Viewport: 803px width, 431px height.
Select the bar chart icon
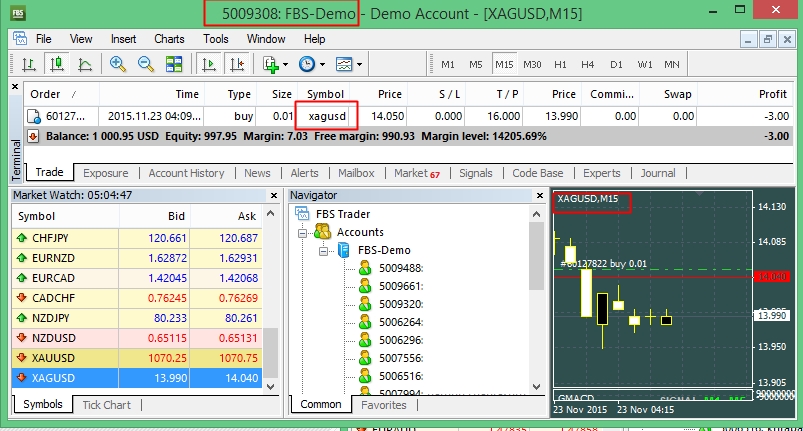coord(29,64)
